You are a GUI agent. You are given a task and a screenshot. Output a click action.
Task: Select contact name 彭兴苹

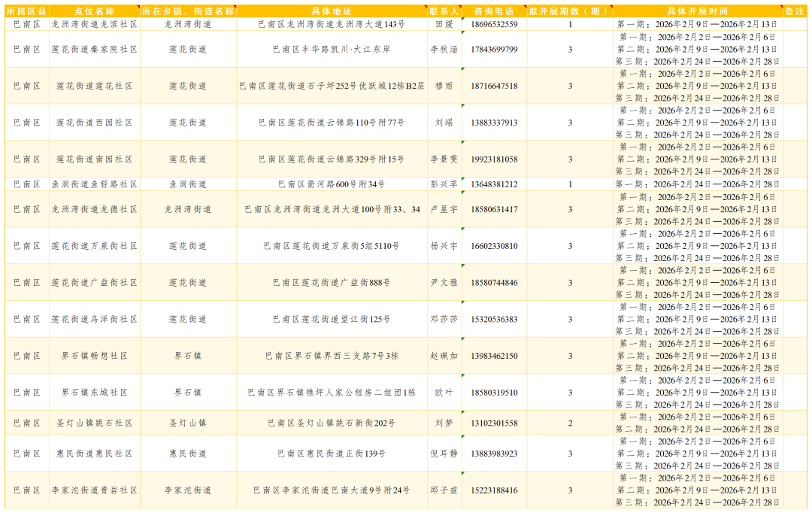tap(444, 184)
